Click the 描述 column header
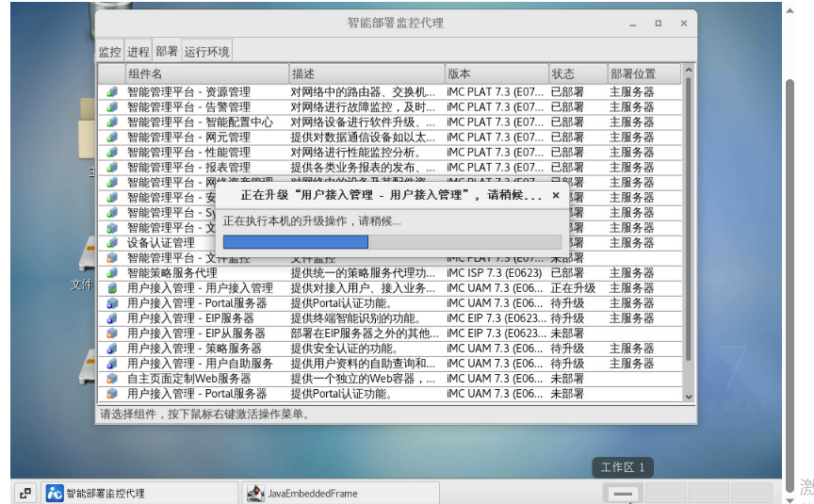 tap(366, 73)
